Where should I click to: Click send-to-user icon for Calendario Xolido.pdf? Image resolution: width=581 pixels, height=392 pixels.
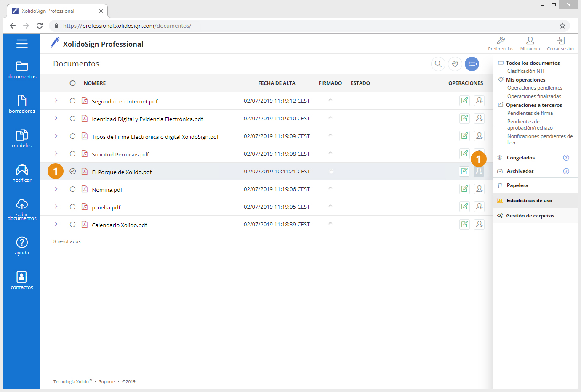[x=479, y=224]
